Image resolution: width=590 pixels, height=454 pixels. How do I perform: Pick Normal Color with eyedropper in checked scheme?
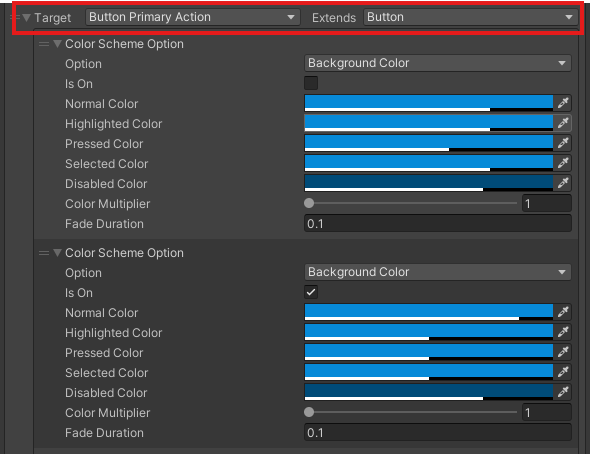(x=563, y=312)
